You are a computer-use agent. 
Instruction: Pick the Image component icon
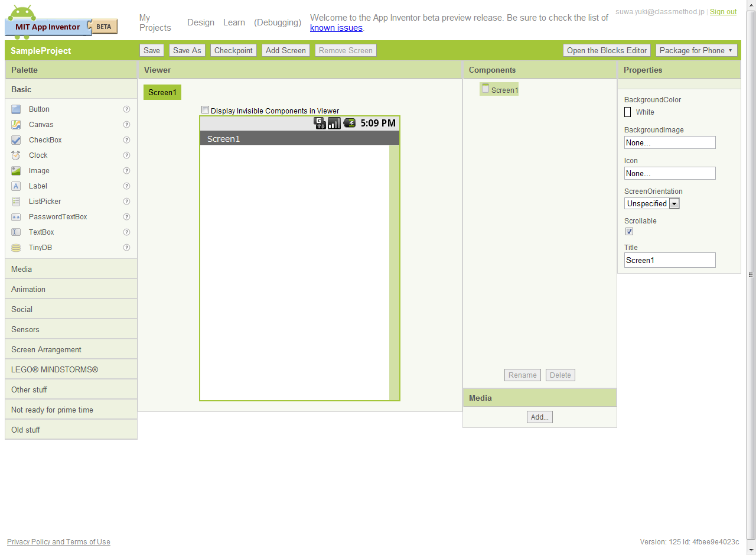coord(16,171)
